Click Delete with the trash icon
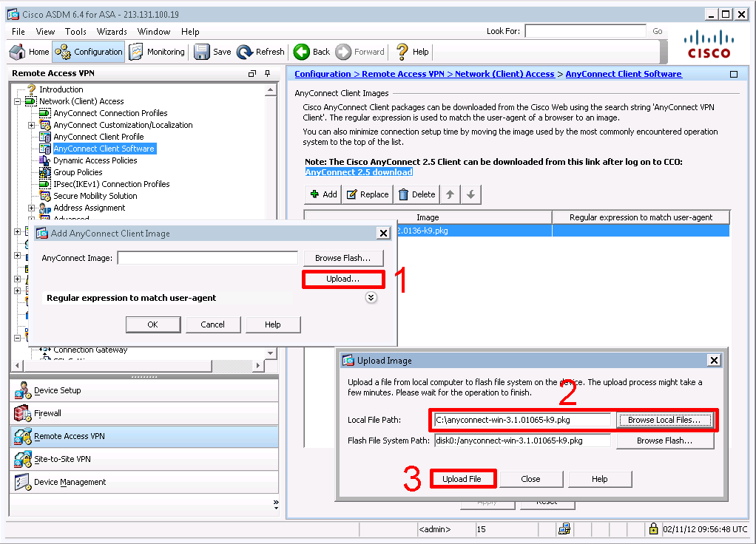This screenshot has width=756, height=544. pos(417,194)
